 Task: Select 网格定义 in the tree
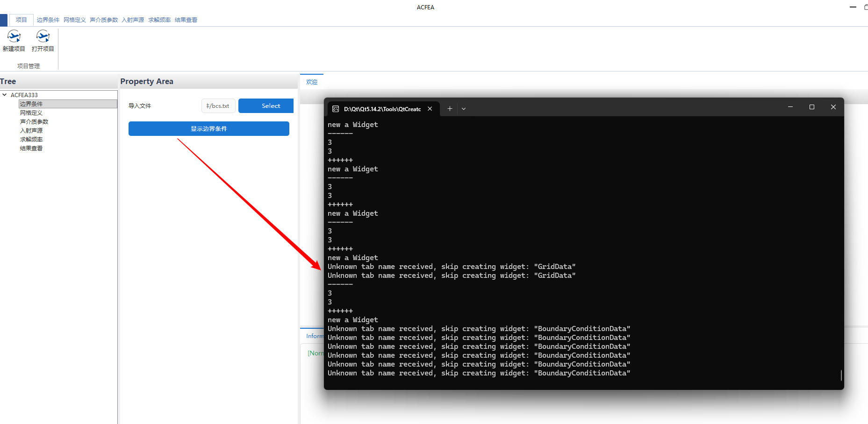click(x=31, y=113)
